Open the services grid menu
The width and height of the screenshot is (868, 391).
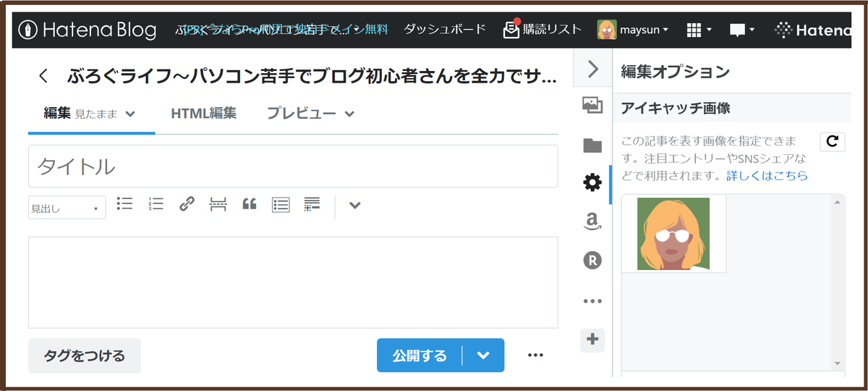[x=699, y=30]
